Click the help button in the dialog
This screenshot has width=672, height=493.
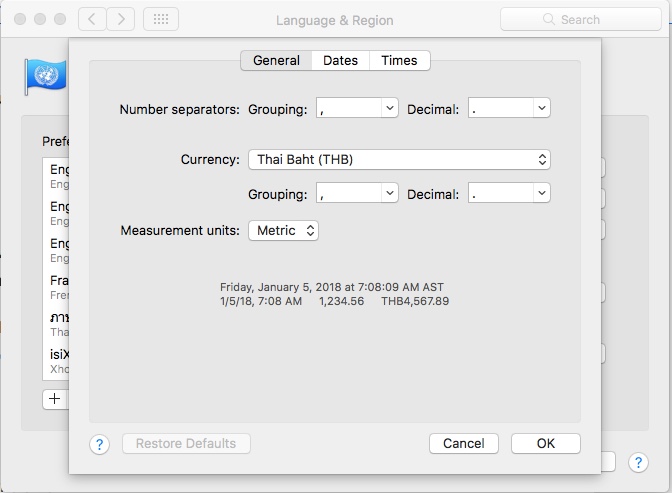[x=99, y=444]
